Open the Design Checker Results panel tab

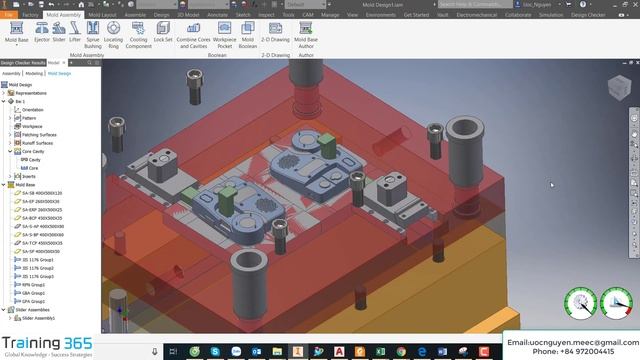click(23, 62)
